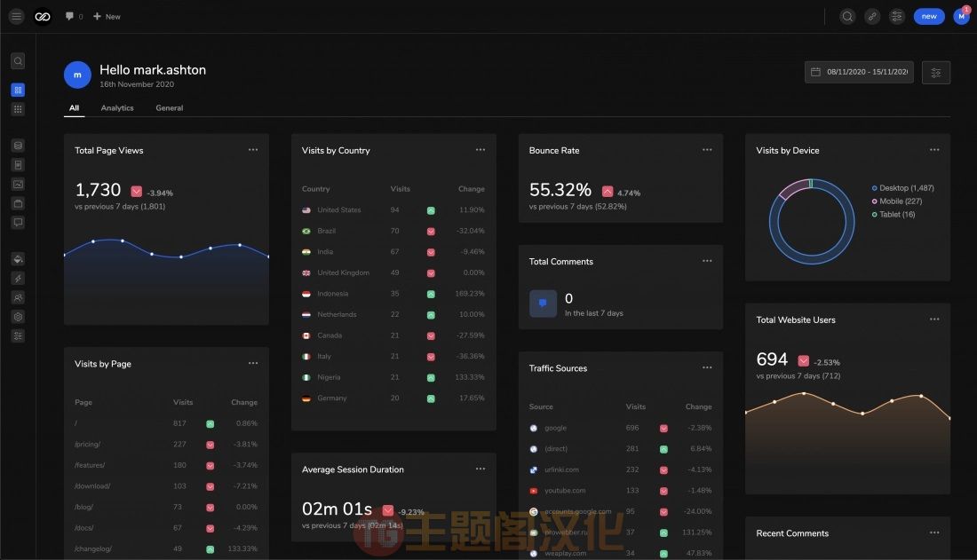Open the image media sidebar icon

click(18, 185)
